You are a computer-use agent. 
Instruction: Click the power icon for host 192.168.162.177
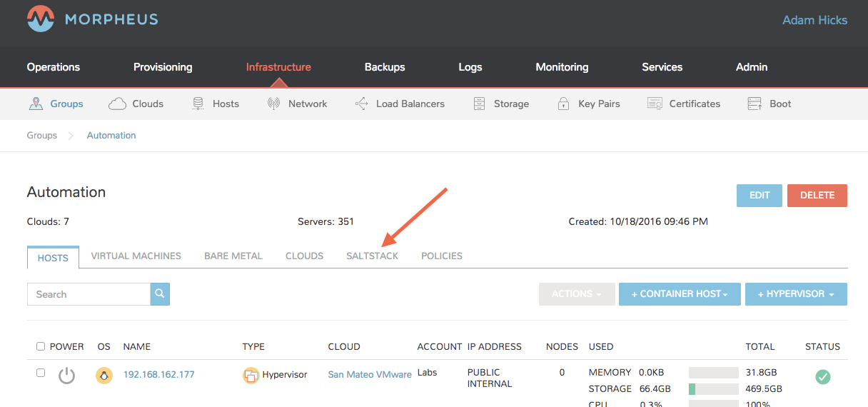66,376
